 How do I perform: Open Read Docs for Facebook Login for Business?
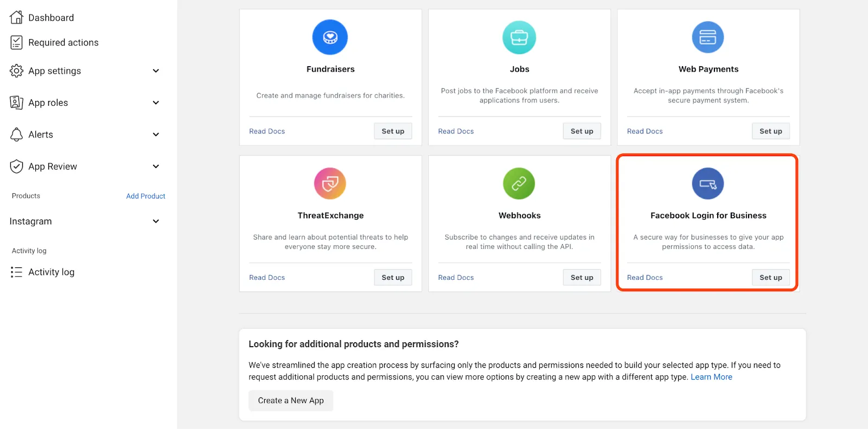(x=645, y=278)
